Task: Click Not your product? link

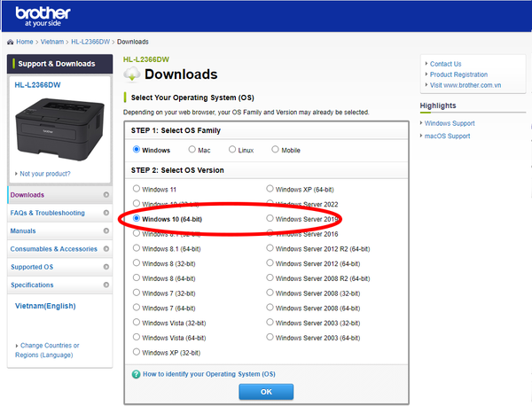Action: (x=45, y=174)
